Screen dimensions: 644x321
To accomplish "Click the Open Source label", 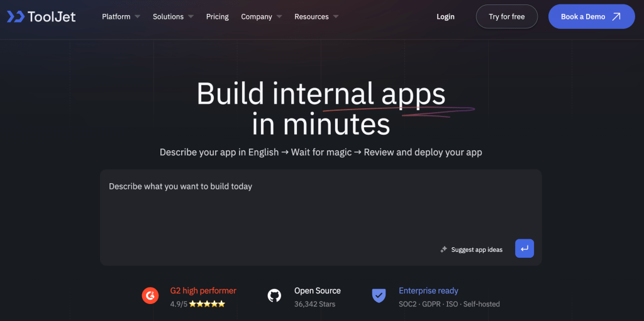I will pos(318,291).
